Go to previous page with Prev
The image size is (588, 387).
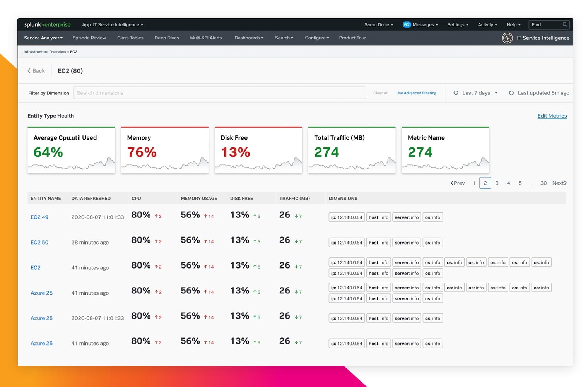point(458,183)
